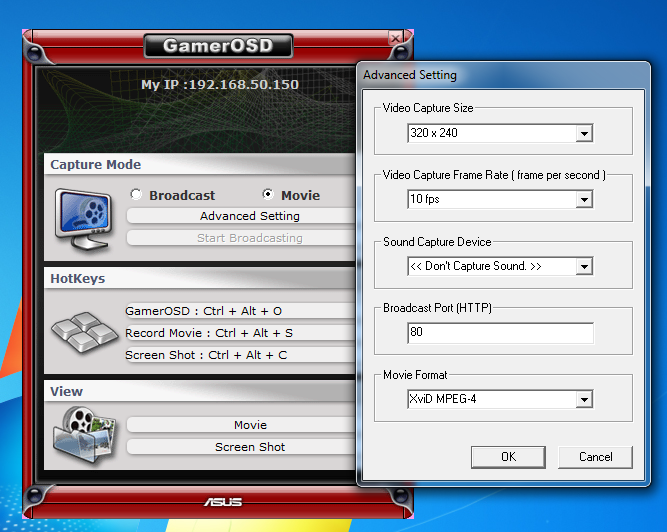This screenshot has height=532, width=667.
Task: Click the GamerOSD title plate
Action: [x=218, y=46]
